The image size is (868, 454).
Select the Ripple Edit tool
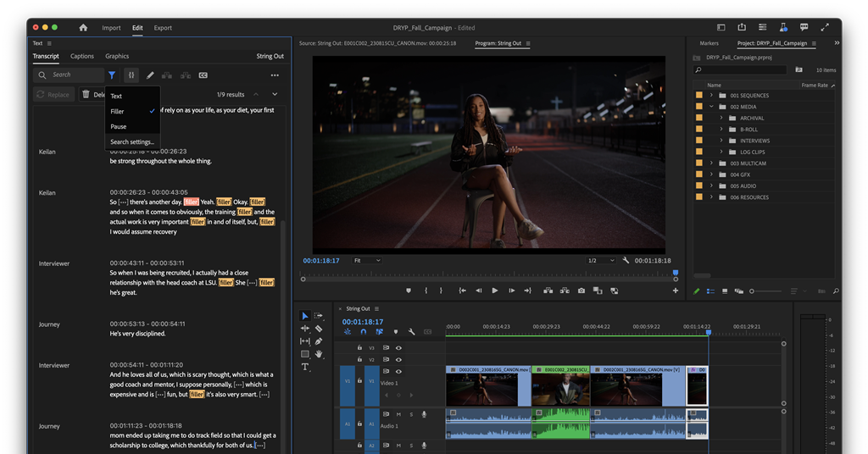pyautogui.click(x=305, y=329)
